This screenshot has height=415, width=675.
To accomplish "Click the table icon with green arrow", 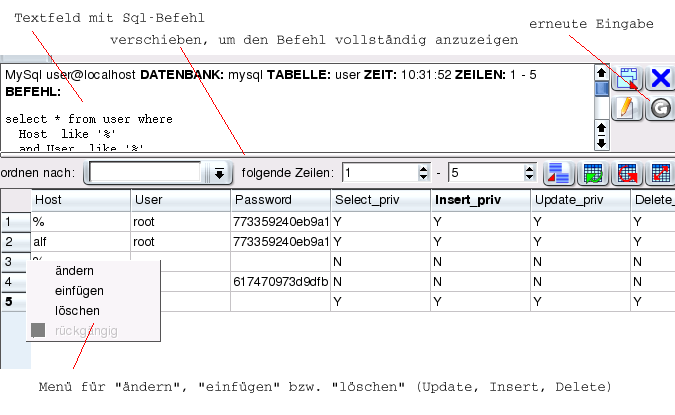I will 593,173.
